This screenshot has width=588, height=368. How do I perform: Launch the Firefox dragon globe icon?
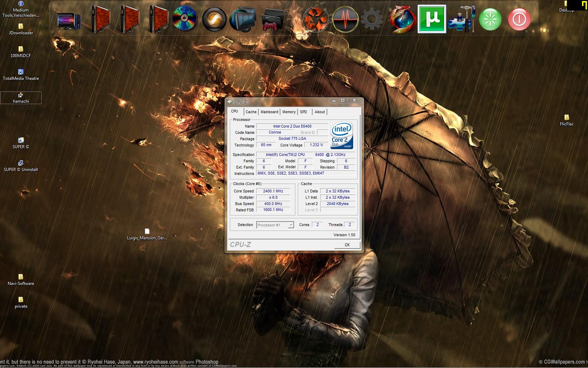402,19
